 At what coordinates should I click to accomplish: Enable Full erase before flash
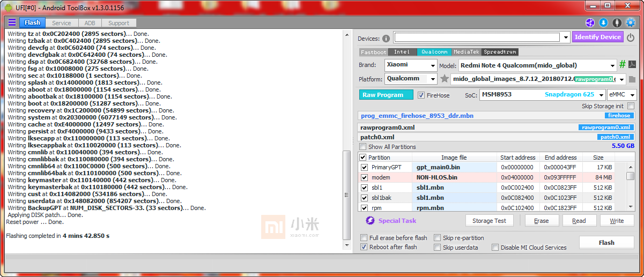[365, 238]
